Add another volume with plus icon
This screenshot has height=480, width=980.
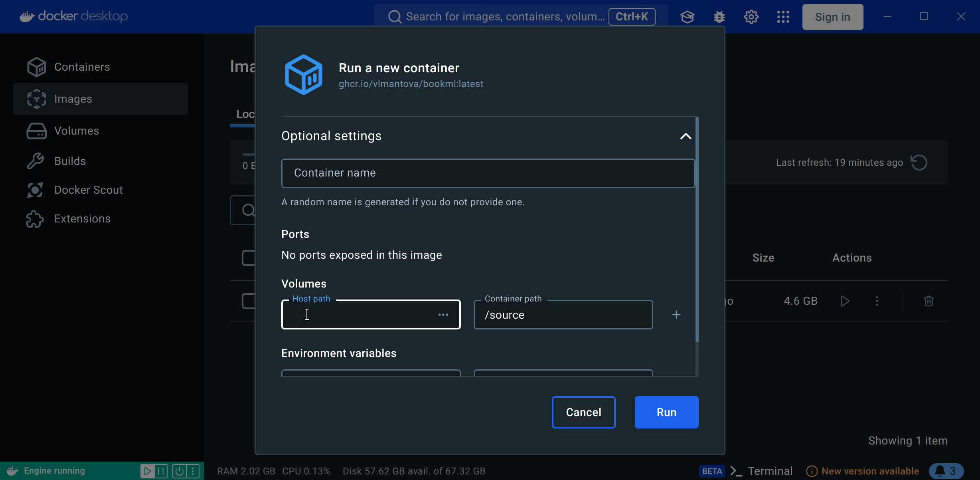tap(676, 315)
